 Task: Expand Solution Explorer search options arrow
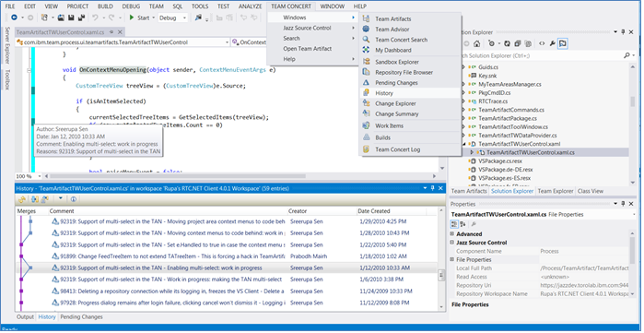[x=634, y=55]
